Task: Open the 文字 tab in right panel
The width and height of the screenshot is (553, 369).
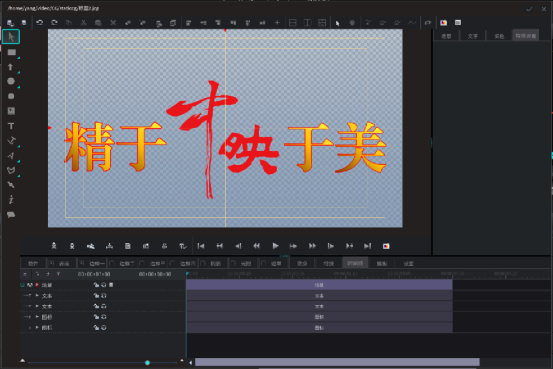Action: click(x=473, y=36)
